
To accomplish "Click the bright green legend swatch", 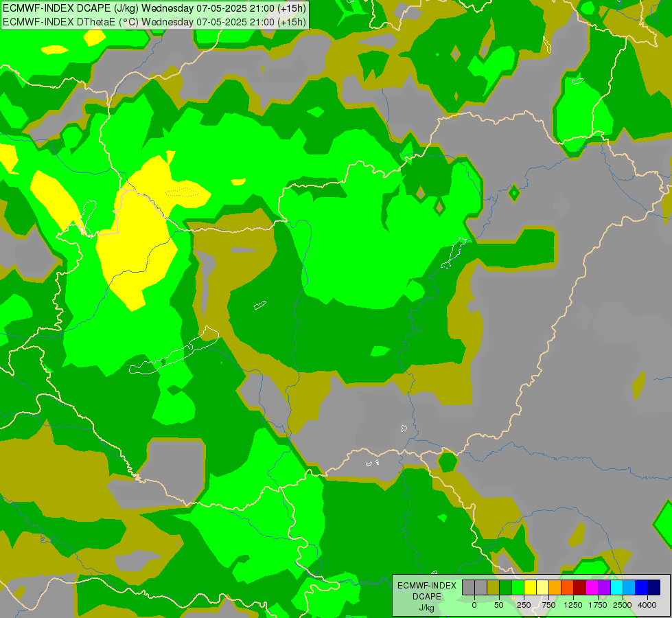I will 518,588.
